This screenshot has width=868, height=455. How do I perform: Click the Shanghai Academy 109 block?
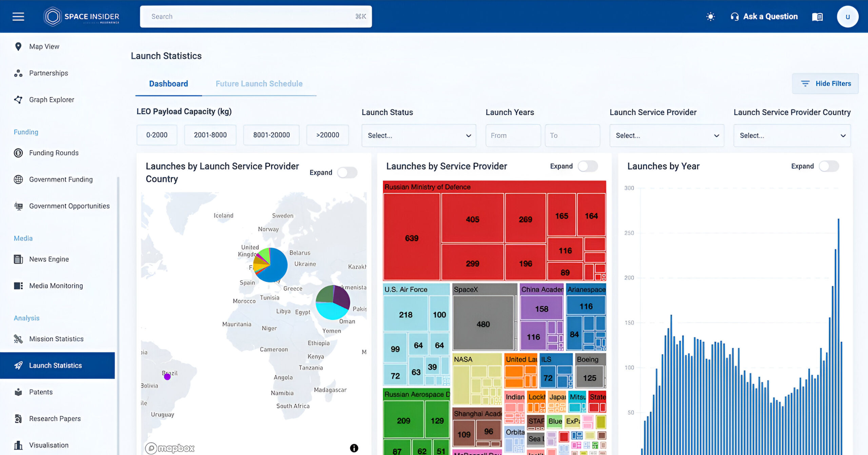(x=463, y=433)
